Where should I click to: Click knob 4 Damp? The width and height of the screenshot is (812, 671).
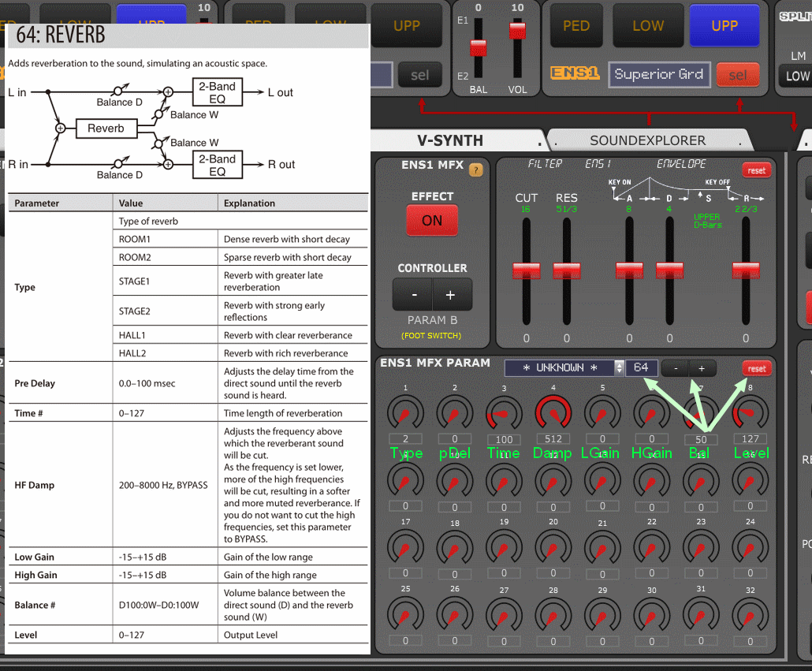(x=553, y=414)
